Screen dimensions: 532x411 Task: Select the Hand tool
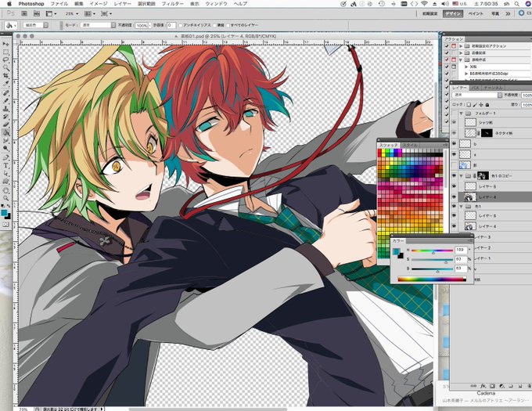tap(5, 190)
